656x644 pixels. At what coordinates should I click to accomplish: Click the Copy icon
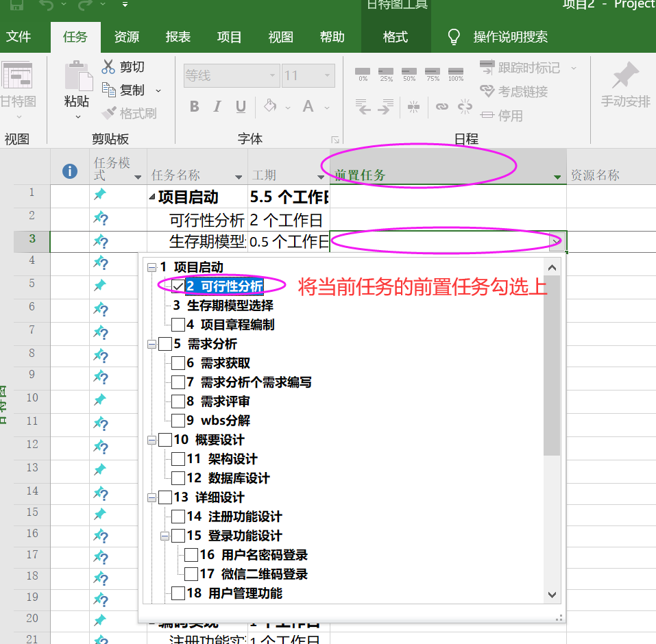(109, 90)
